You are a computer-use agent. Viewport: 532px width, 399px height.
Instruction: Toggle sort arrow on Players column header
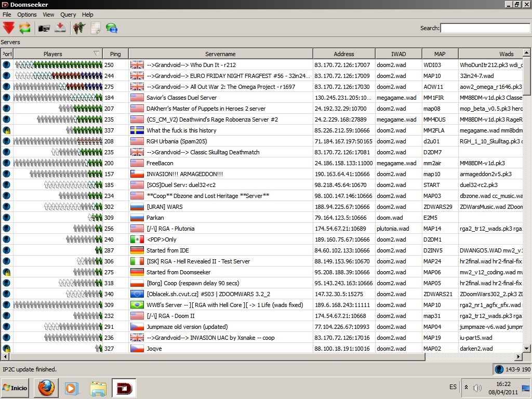point(96,54)
